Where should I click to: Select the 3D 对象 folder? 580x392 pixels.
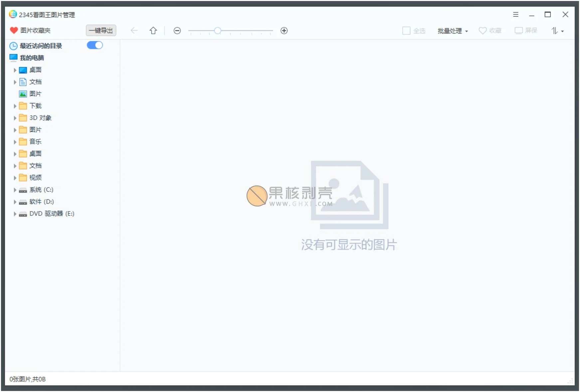click(x=40, y=118)
